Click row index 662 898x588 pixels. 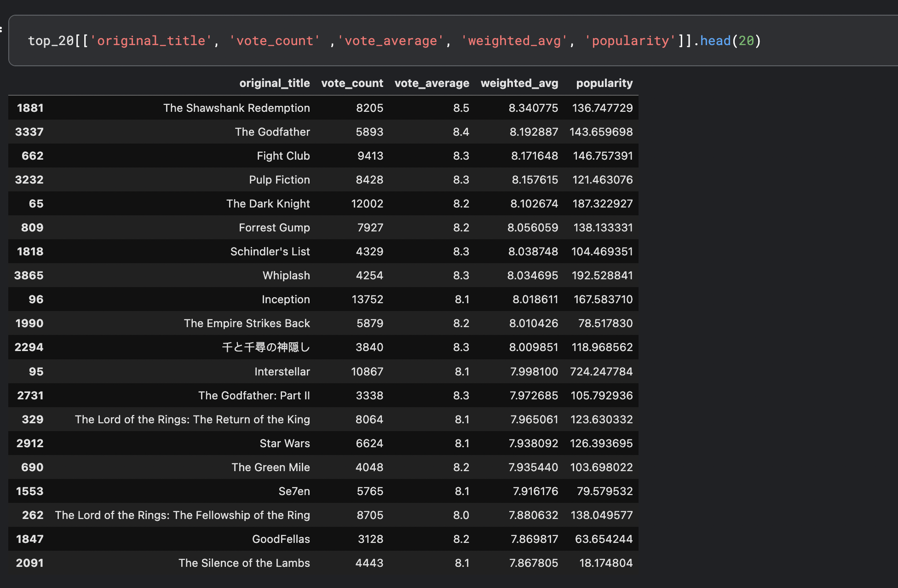32,156
